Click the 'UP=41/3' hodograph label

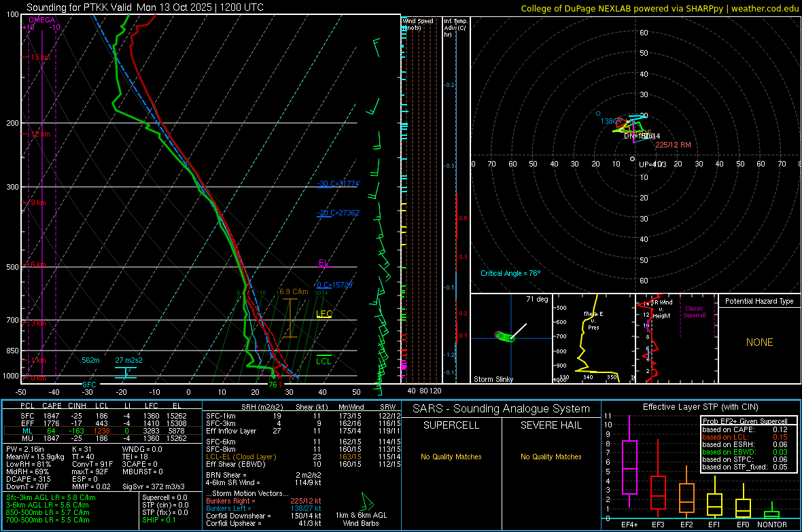coord(652,164)
